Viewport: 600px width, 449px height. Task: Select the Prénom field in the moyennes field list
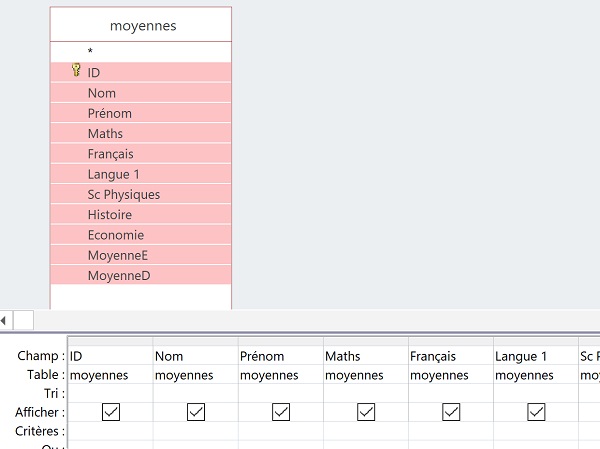[x=141, y=113]
